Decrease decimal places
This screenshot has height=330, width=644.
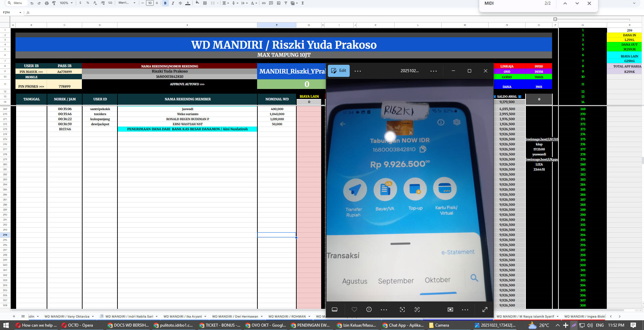pos(95,3)
